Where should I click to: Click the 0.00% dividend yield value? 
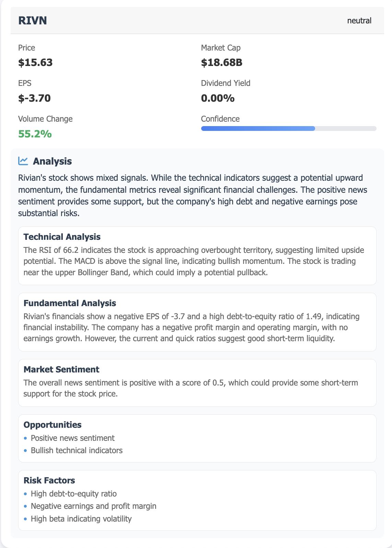[x=218, y=98]
